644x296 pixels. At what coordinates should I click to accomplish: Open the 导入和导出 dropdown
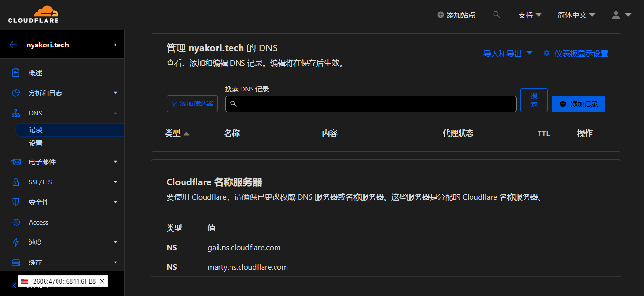pos(508,53)
